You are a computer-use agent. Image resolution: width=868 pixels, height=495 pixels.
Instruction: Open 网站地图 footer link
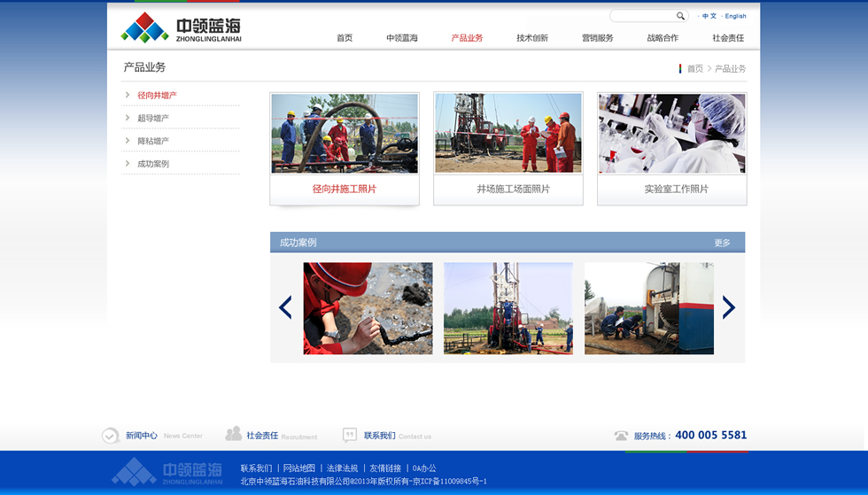(299, 468)
